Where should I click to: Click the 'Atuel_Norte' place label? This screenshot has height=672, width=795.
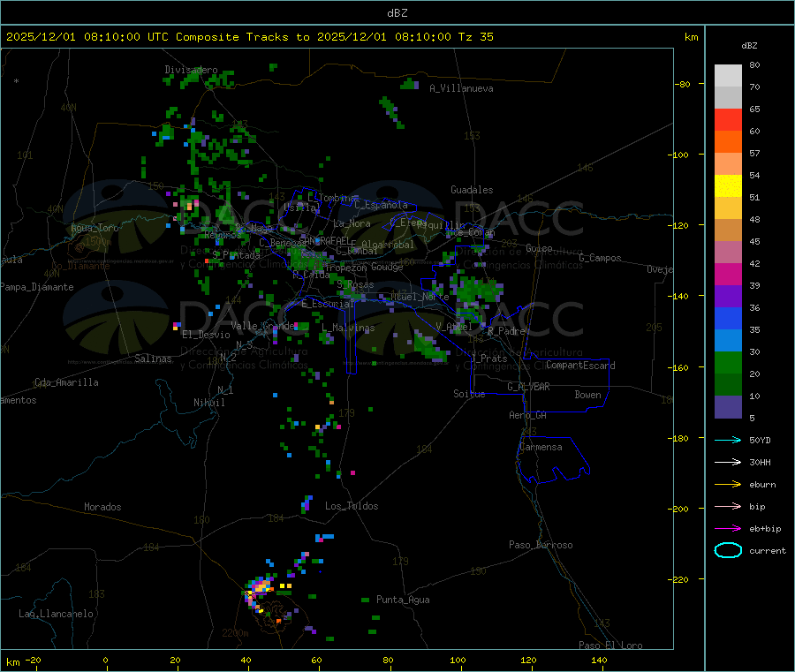click(x=420, y=297)
